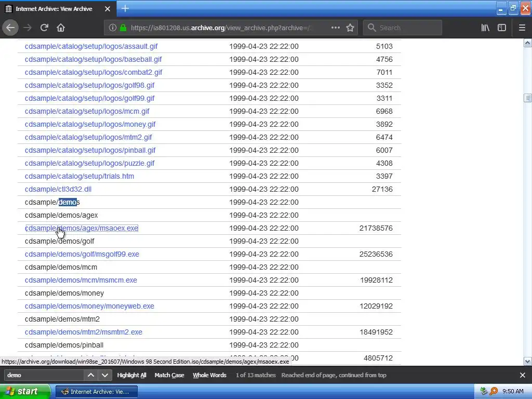Open puzzle.gif link

click(89, 163)
